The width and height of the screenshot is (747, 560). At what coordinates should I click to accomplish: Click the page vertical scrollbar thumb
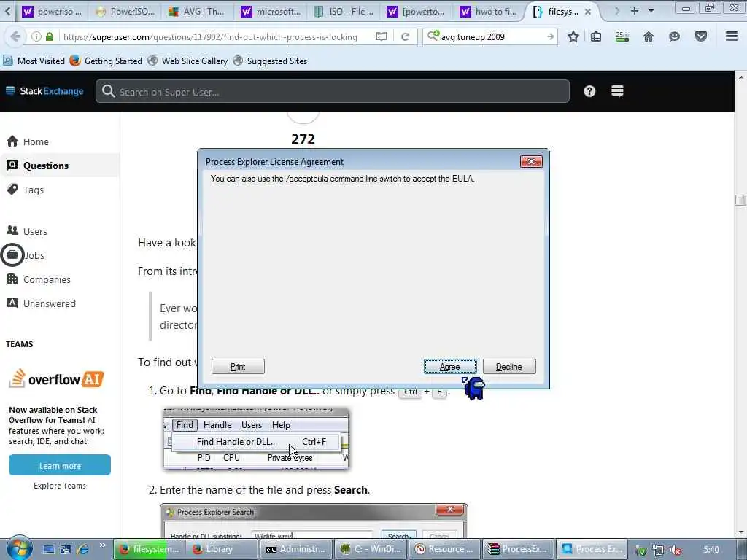tap(740, 200)
